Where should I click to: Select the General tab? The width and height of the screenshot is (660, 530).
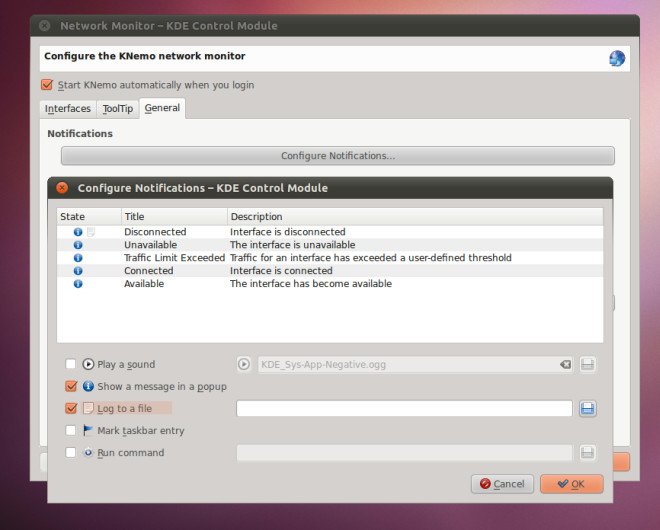[x=162, y=108]
